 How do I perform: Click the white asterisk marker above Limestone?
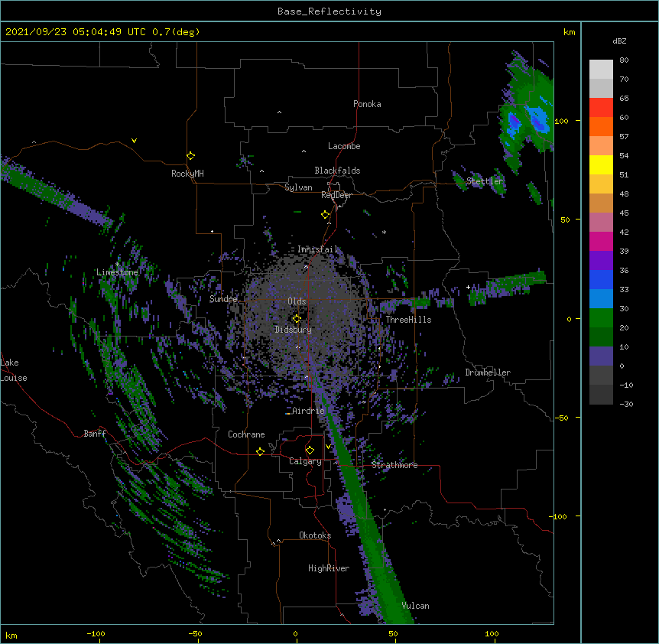tap(117, 264)
